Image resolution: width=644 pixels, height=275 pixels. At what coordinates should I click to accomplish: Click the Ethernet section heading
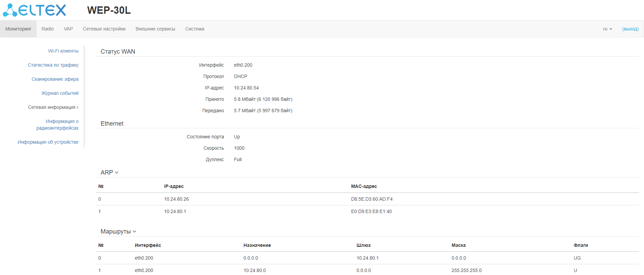click(x=112, y=124)
